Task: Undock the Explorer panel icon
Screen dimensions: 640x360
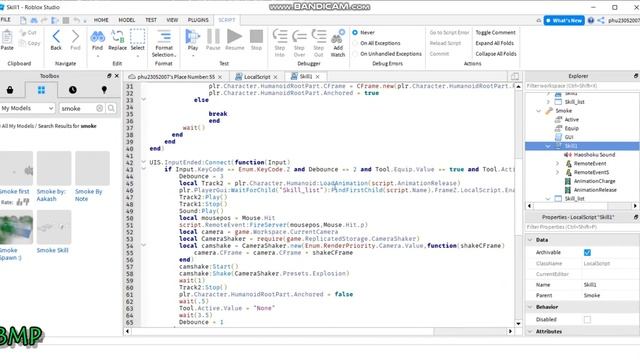Action: [x=636, y=76]
